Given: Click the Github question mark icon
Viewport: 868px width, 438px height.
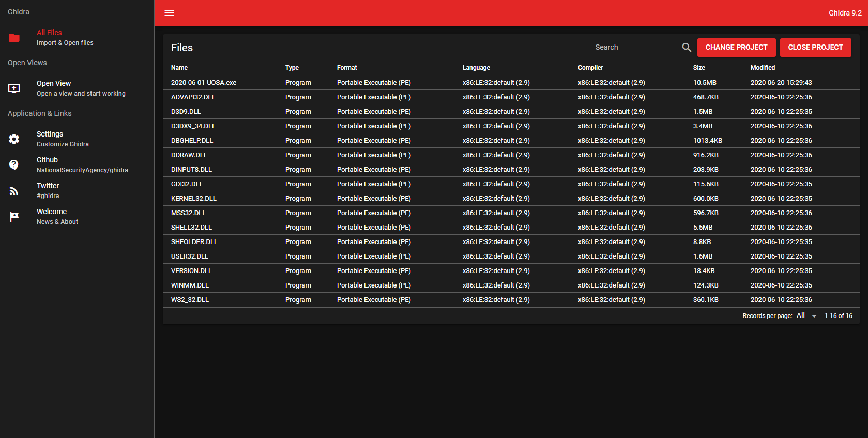Looking at the screenshot, I should (x=14, y=165).
